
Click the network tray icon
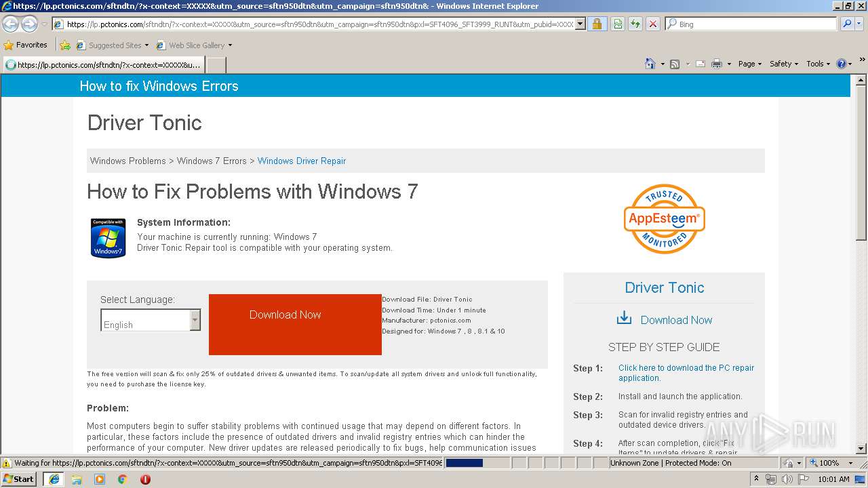(x=771, y=479)
